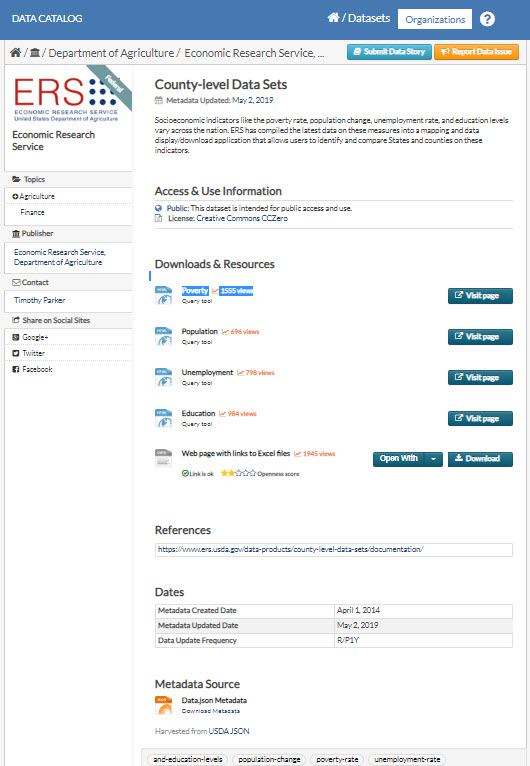Click the 'R/P1Y' update frequency value
This screenshot has height=766, width=530.
(348, 640)
